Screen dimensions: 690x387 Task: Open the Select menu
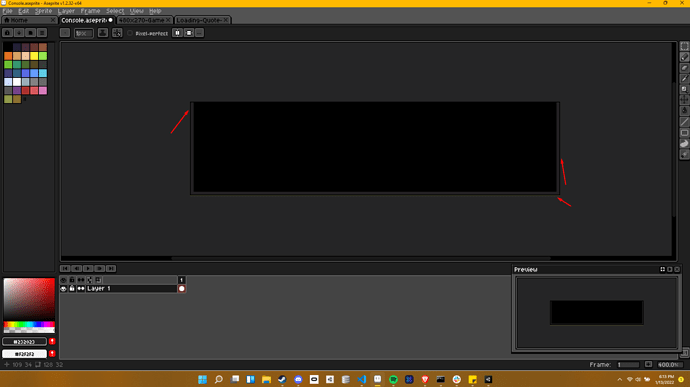pos(115,11)
